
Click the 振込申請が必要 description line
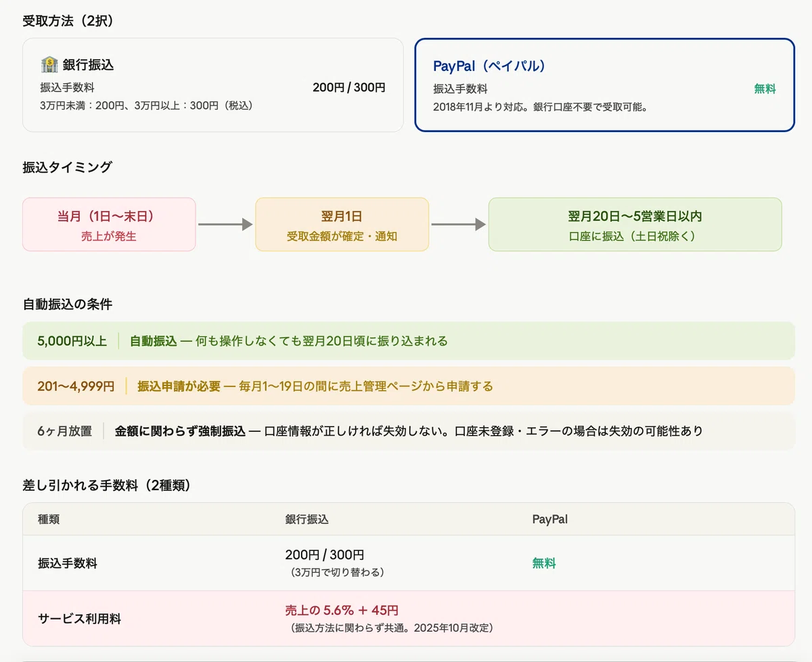[315, 387]
